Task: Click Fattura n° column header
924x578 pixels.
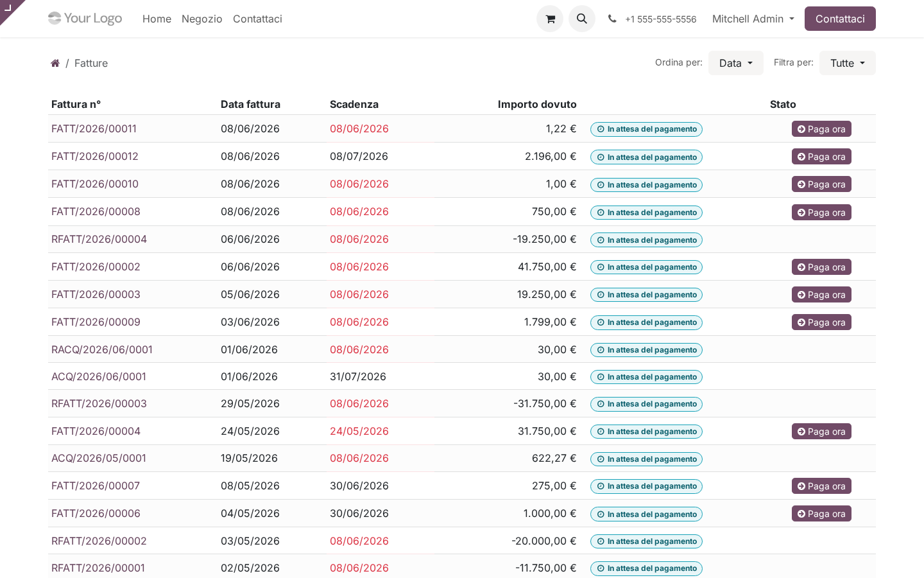Action: (76, 104)
